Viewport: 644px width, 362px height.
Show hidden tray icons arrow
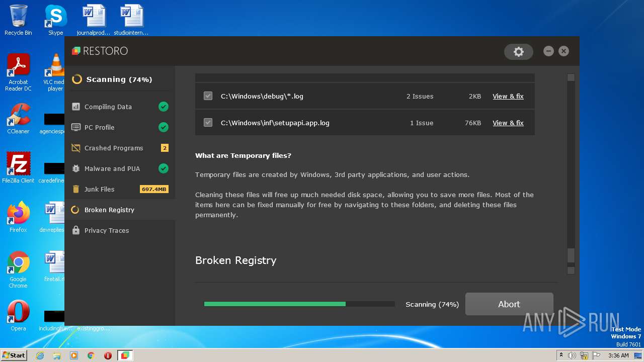coord(561,355)
